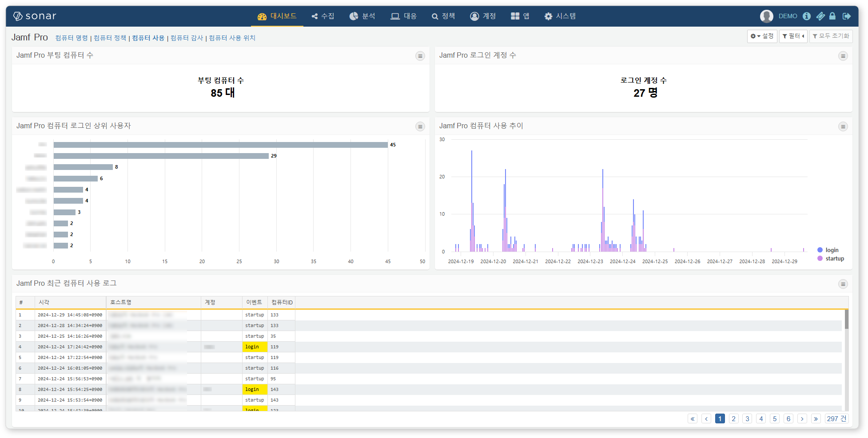Open the 설정 dropdown button
This screenshot has height=438, width=868.
[x=762, y=36]
